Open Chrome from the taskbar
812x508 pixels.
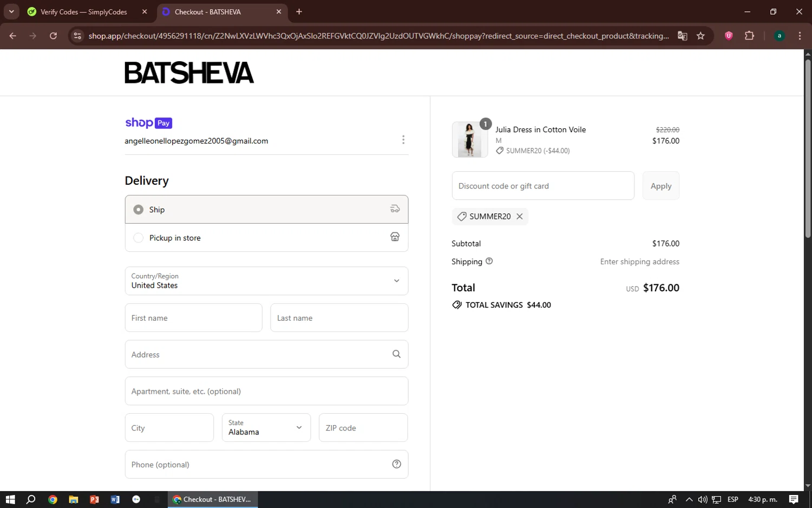[53, 499]
